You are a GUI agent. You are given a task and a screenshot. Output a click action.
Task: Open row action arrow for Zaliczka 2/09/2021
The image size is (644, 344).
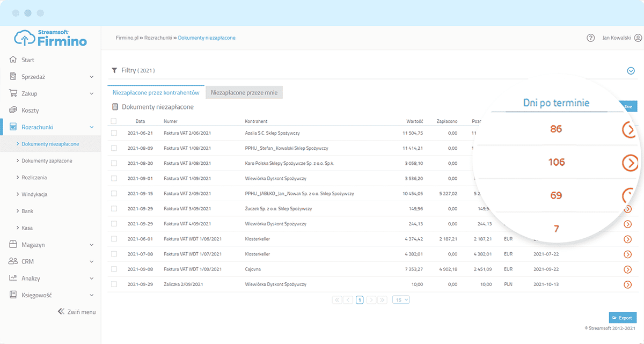pyautogui.click(x=627, y=284)
